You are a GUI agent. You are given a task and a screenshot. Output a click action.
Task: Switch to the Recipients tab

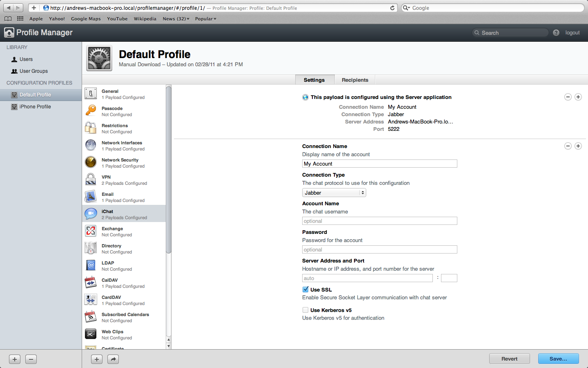(355, 80)
